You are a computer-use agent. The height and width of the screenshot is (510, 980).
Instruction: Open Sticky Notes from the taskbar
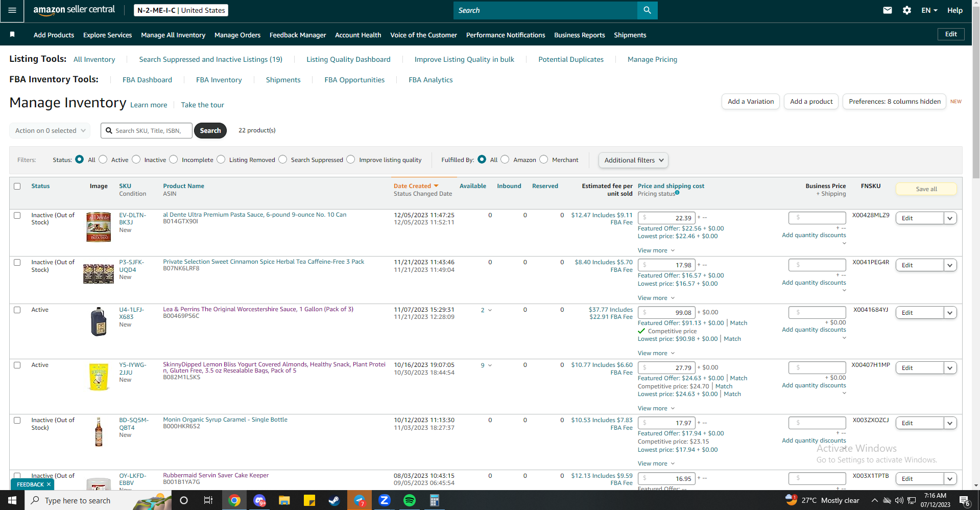309,500
